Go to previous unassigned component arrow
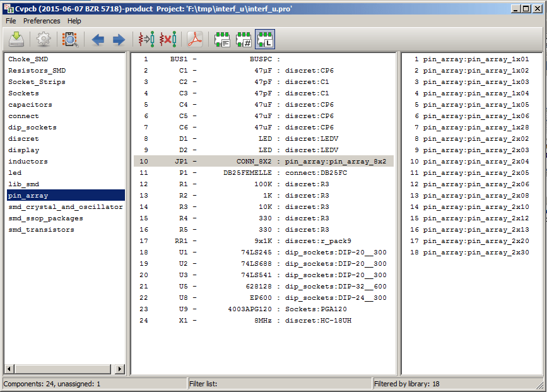 tap(98, 40)
